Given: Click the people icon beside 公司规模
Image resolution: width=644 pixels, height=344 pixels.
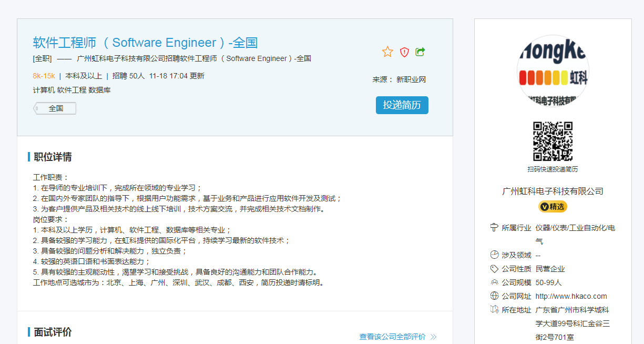Looking at the screenshot, I should 494,282.
